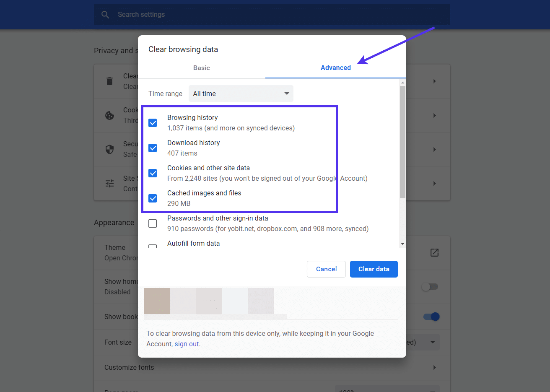Uncheck the Browsing history checkbox
This screenshot has width=550, height=392.
pyautogui.click(x=153, y=122)
